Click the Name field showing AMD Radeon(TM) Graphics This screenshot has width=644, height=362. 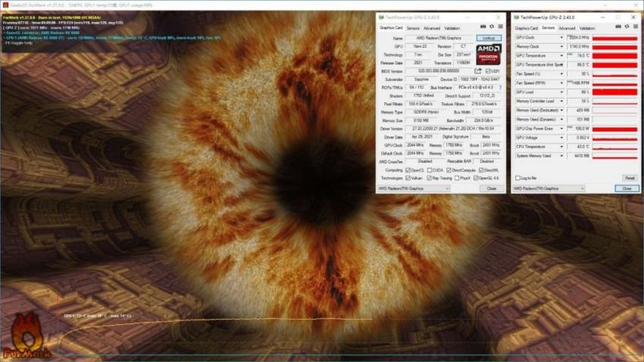(439, 38)
